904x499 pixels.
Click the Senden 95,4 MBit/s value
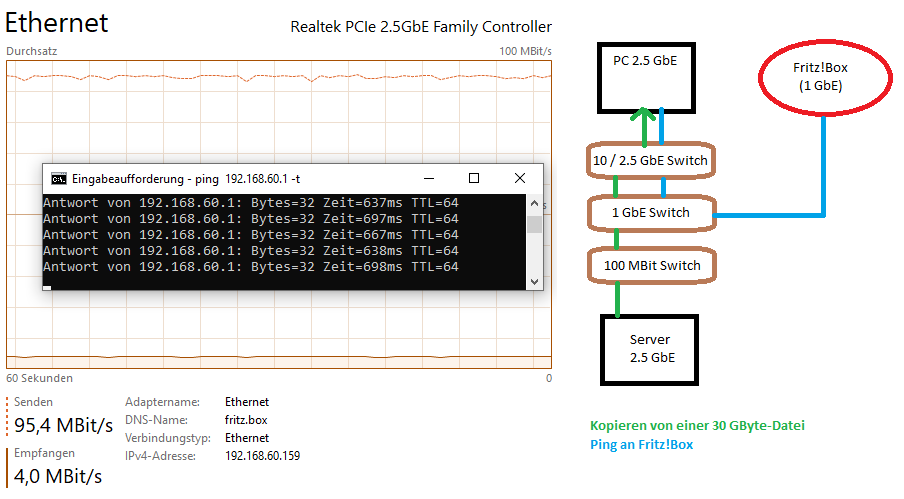click(x=63, y=426)
